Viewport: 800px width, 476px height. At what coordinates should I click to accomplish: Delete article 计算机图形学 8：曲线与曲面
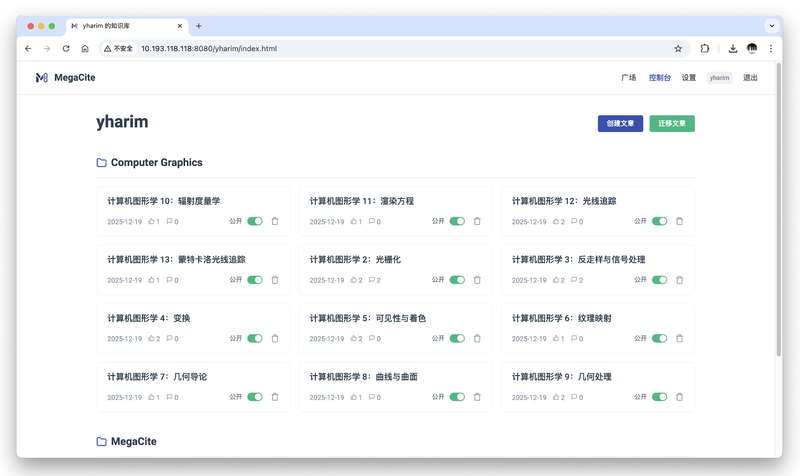click(x=477, y=397)
